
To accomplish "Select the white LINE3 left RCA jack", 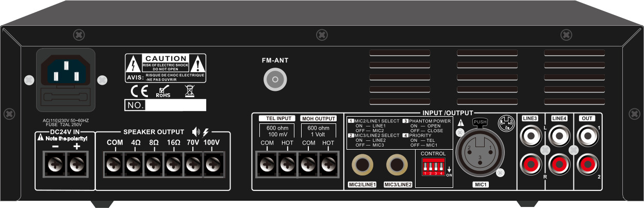I will 532,137.
